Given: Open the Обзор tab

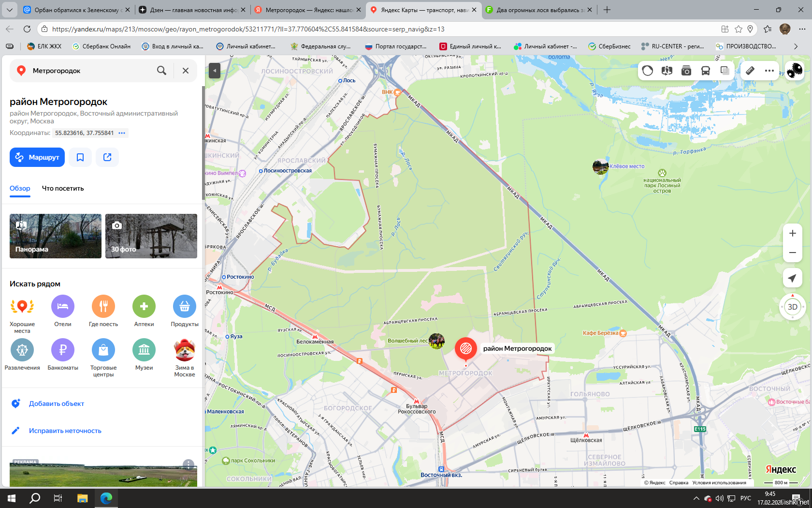Looking at the screenshot, I should [x=20, y=188].
